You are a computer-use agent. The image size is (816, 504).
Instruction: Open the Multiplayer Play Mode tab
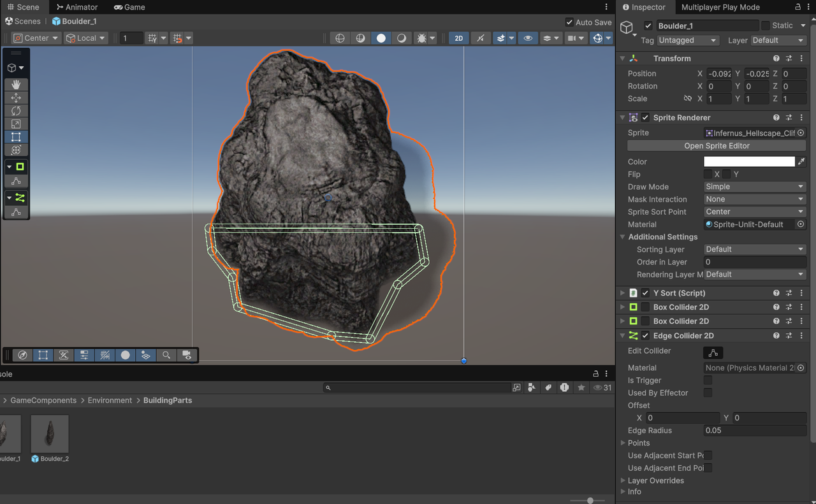tap(720, 7)
